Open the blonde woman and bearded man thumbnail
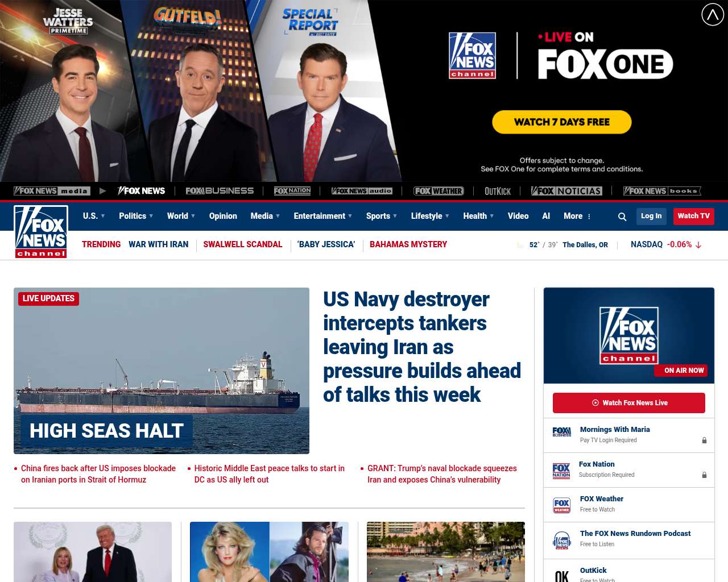The image size is (728, 582). 269,552
